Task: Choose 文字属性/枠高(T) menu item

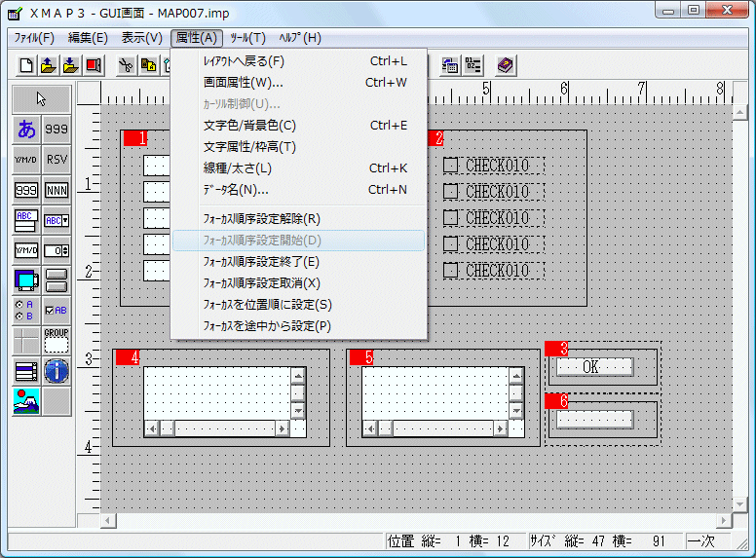Action: (x=299, y=146)
